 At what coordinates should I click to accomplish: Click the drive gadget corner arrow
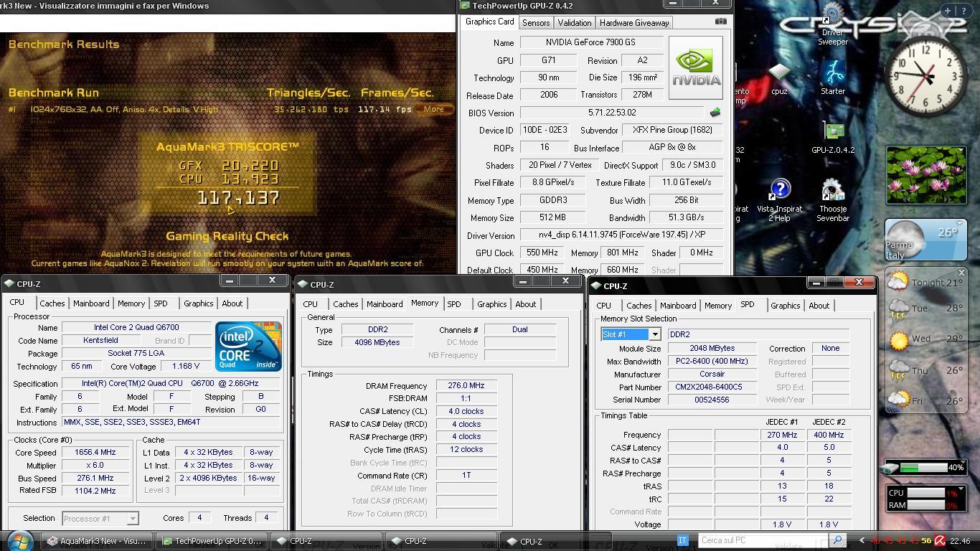click(x=961, y=463)
